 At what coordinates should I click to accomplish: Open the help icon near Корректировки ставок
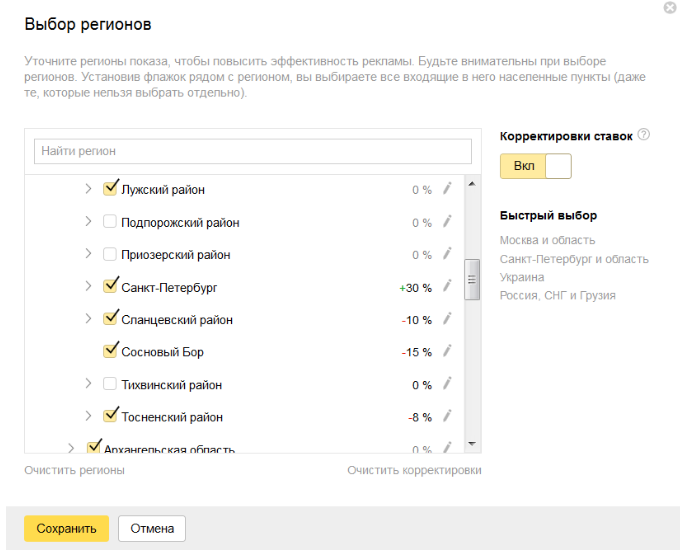pos(644,135)
